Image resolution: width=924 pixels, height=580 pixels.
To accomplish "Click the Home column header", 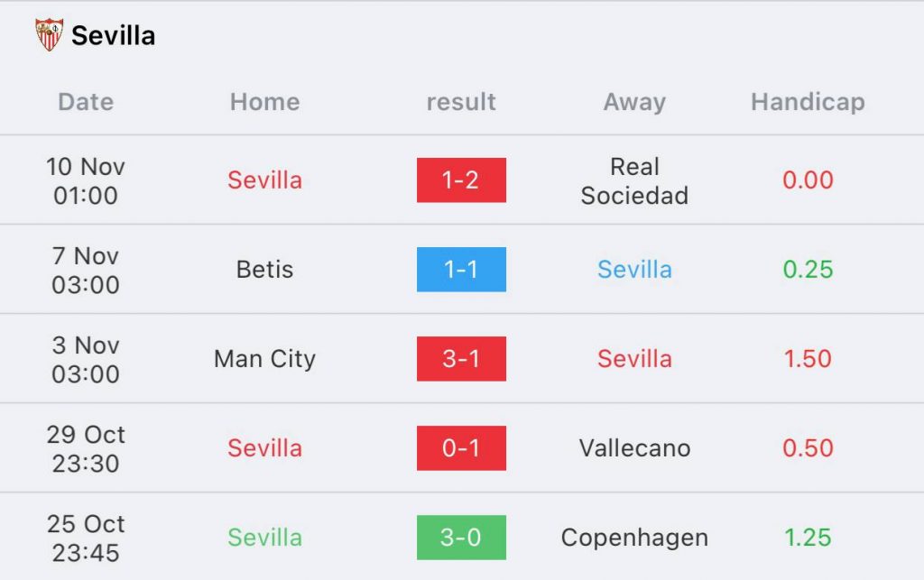I will 264,102.
